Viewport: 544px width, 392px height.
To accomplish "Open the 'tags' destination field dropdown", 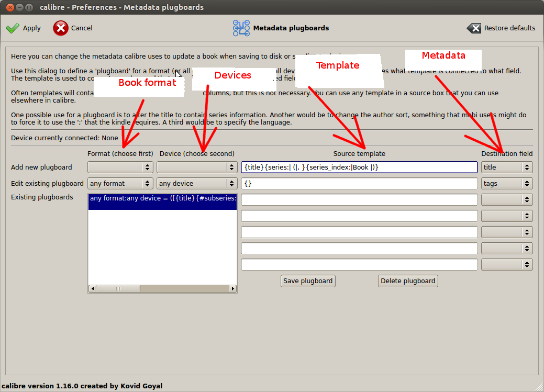I will (x=506, y=184).
